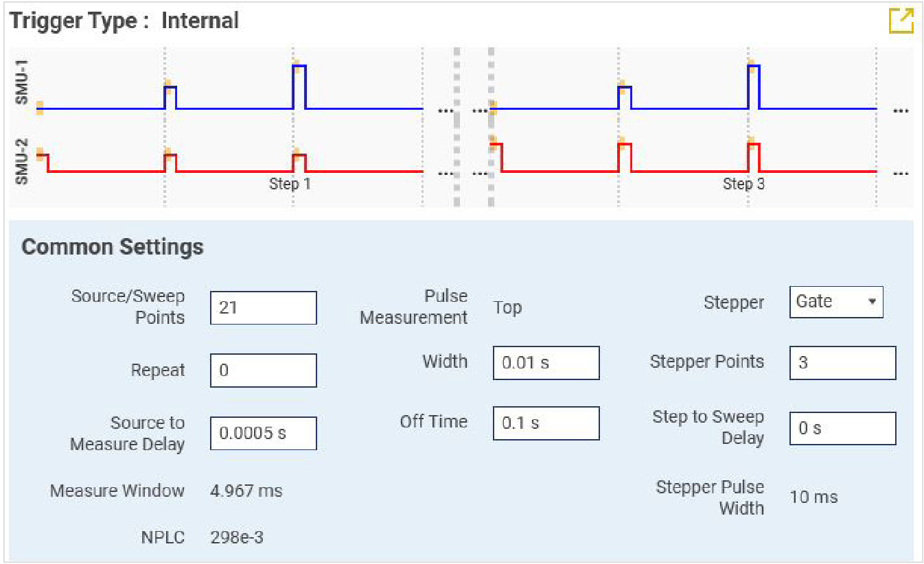Click the Measure Window value 4.967 ms
Image resolution: width=924 pixels, height=564 pixels.
click(x=246, y=491)
